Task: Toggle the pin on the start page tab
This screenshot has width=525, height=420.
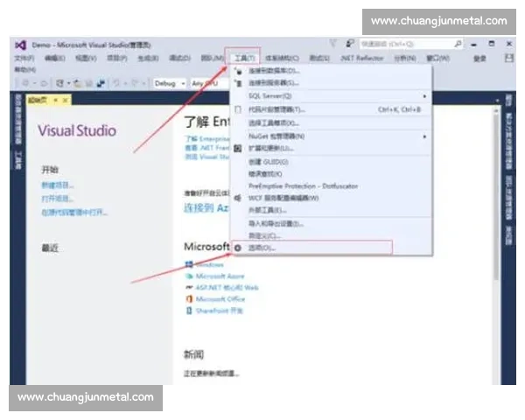Action: [x=56, y=100]
